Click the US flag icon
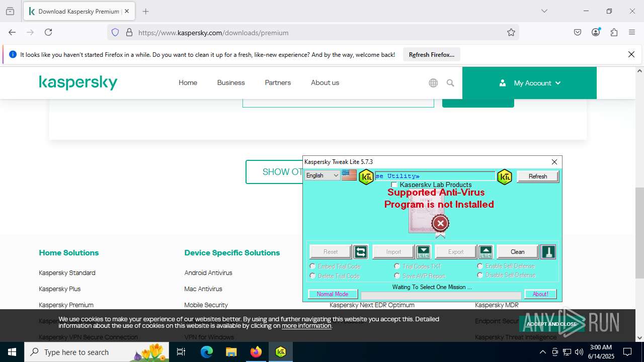The height and width of the screenshot is (362, 644). 349,175
